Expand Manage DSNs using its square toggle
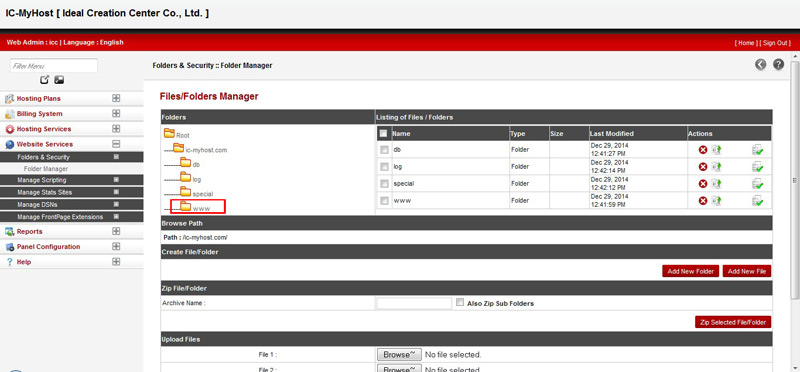800x372 pixels. coord(116,204)
